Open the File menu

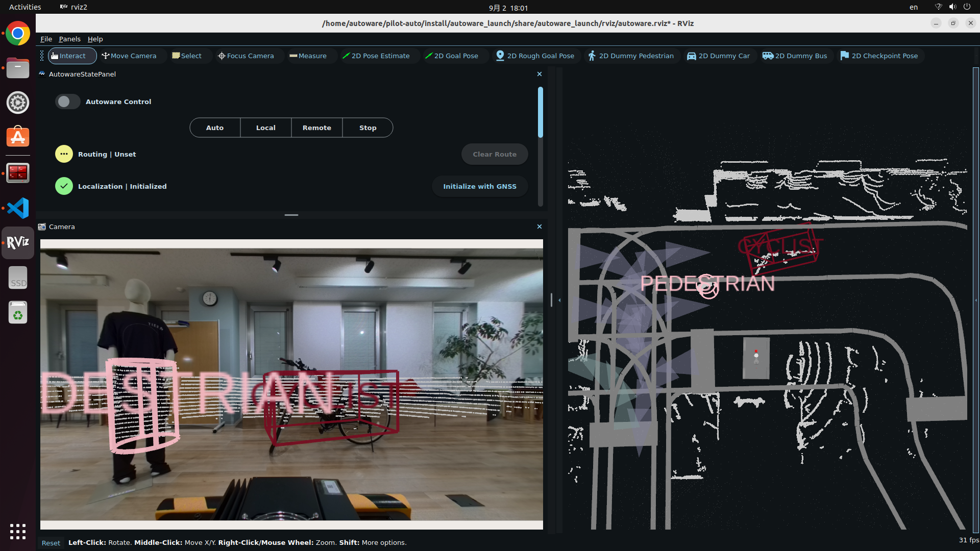click(x=46, y=39)
